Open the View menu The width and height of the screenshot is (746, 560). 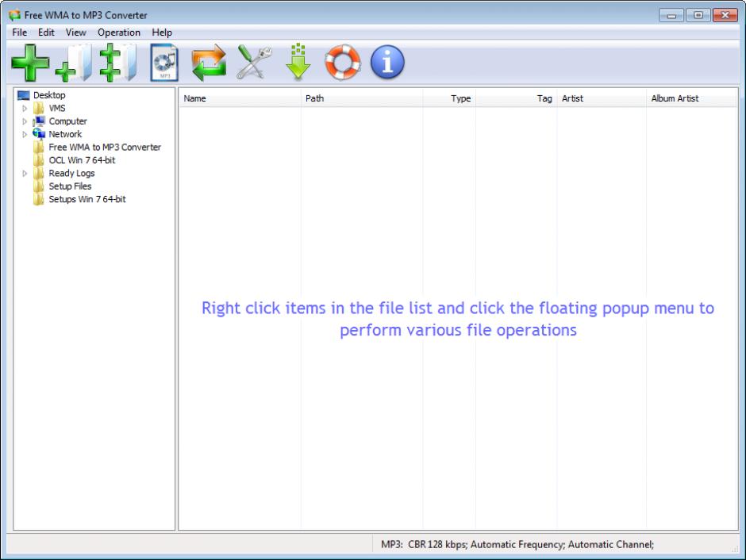[76, 33]
